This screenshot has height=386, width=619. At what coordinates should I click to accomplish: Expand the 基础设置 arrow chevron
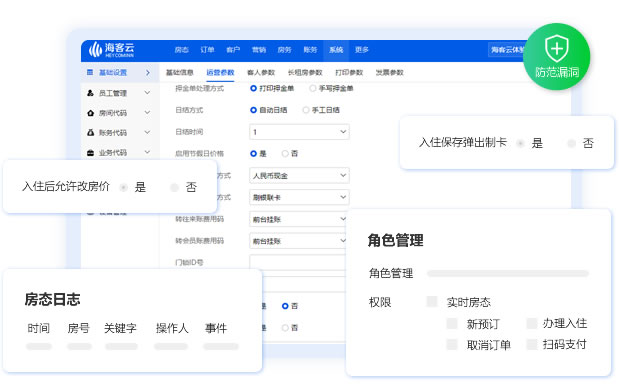[x=148, y=72]
